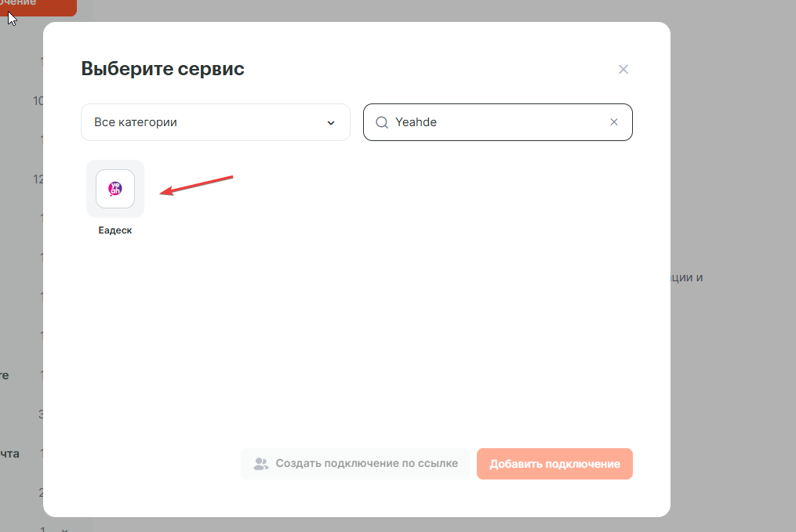Screen dimensions: 796x532
Task: Click the sidebar counter showing 12
Action: click(38, 179)
